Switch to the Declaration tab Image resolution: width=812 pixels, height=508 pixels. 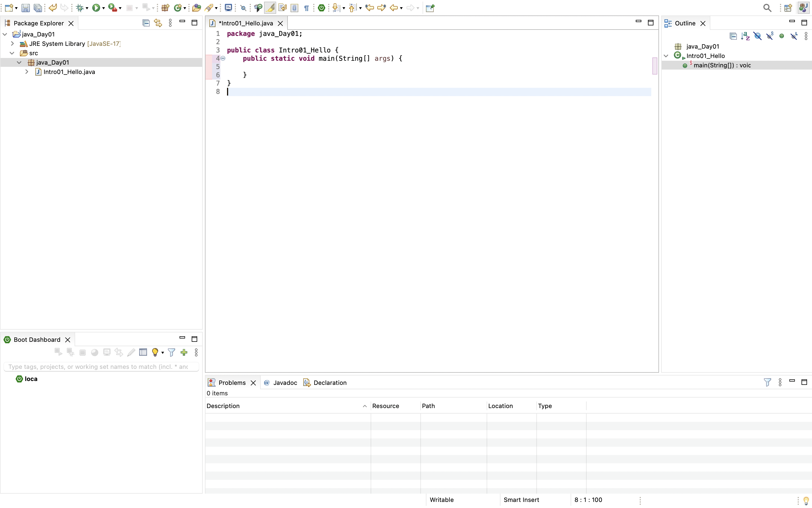325,383
